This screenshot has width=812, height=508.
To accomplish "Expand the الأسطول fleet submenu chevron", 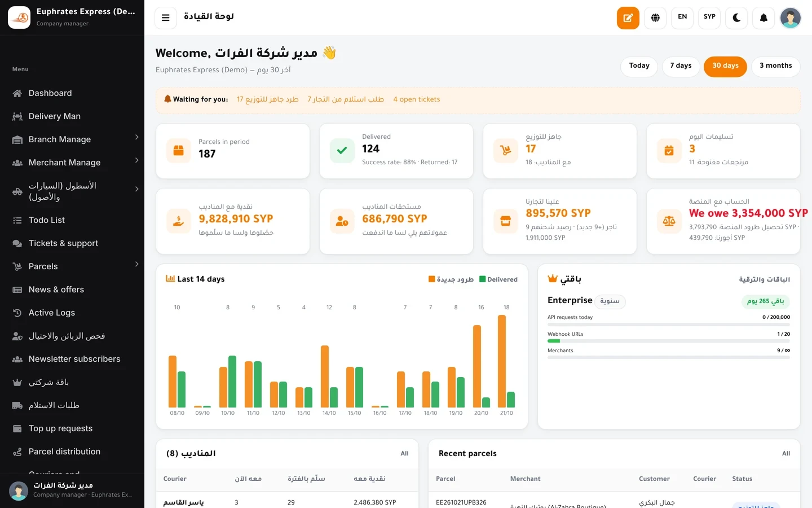I will point(136,189).
